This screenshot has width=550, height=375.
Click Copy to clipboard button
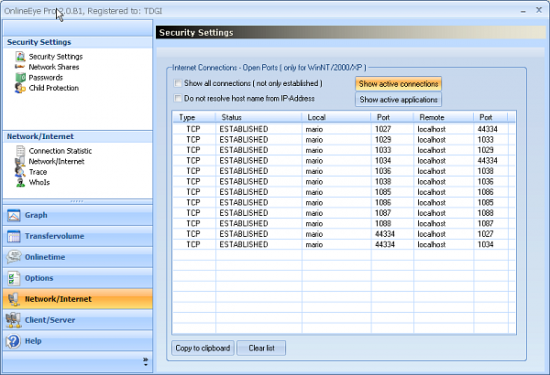point(203,348)
